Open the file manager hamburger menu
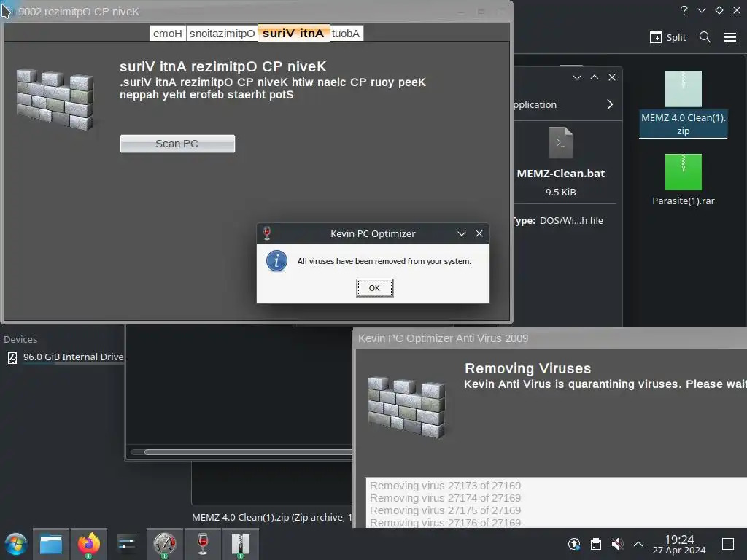 (730, 37)
